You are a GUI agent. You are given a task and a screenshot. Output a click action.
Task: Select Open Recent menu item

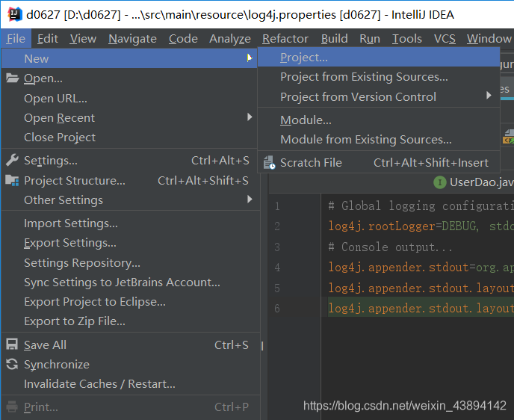tap(129, 118)
